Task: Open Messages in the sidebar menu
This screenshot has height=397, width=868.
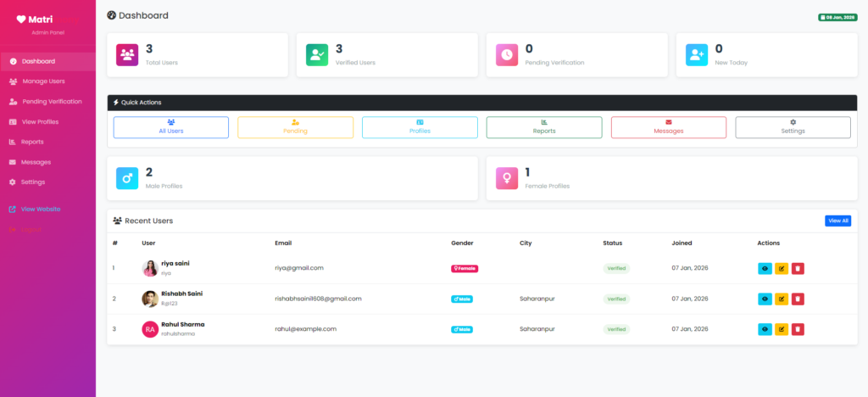Action: (47, 162)
